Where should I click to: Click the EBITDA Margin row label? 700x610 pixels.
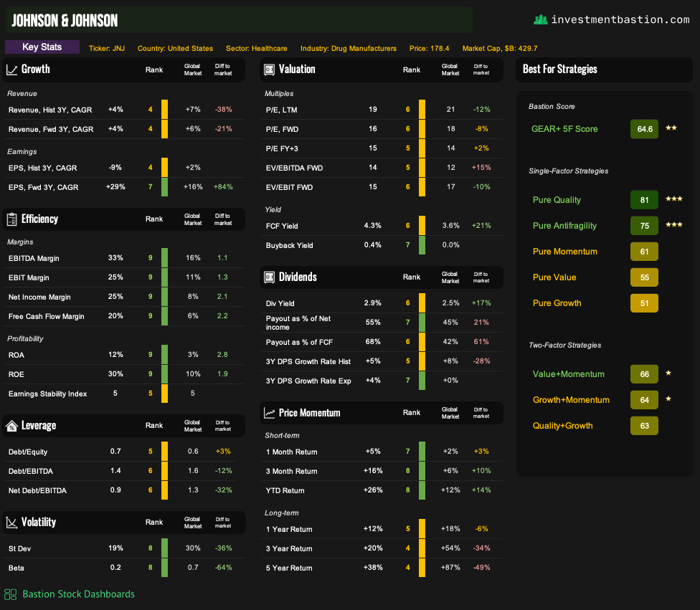(x=34, y=258)
